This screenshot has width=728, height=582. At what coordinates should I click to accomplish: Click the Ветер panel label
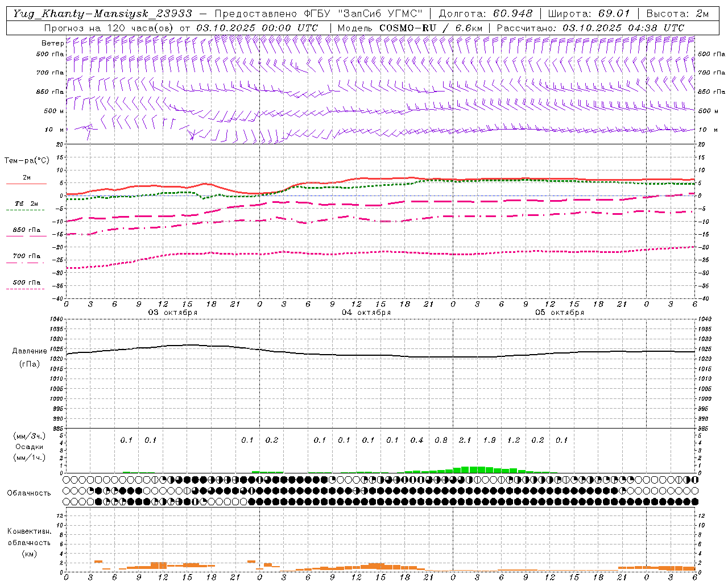pyautogui.click(x=52, y=43)
